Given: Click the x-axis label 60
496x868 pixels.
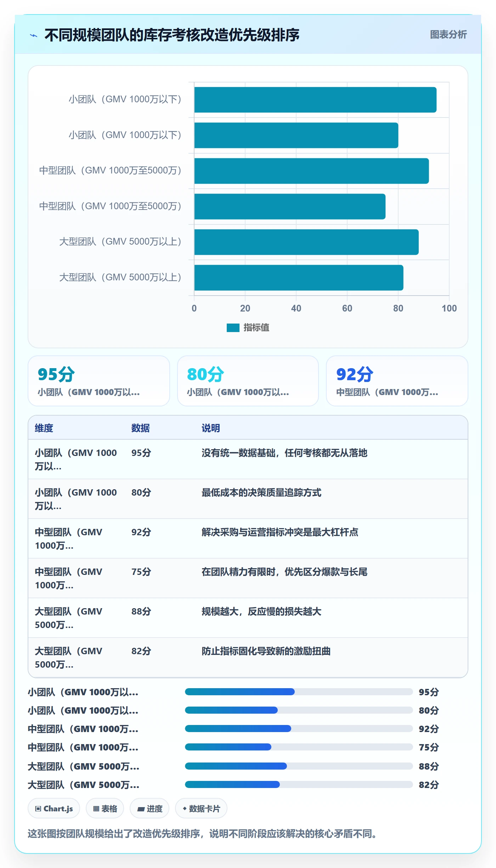Looking at the screenshot, I should point(347,308).
